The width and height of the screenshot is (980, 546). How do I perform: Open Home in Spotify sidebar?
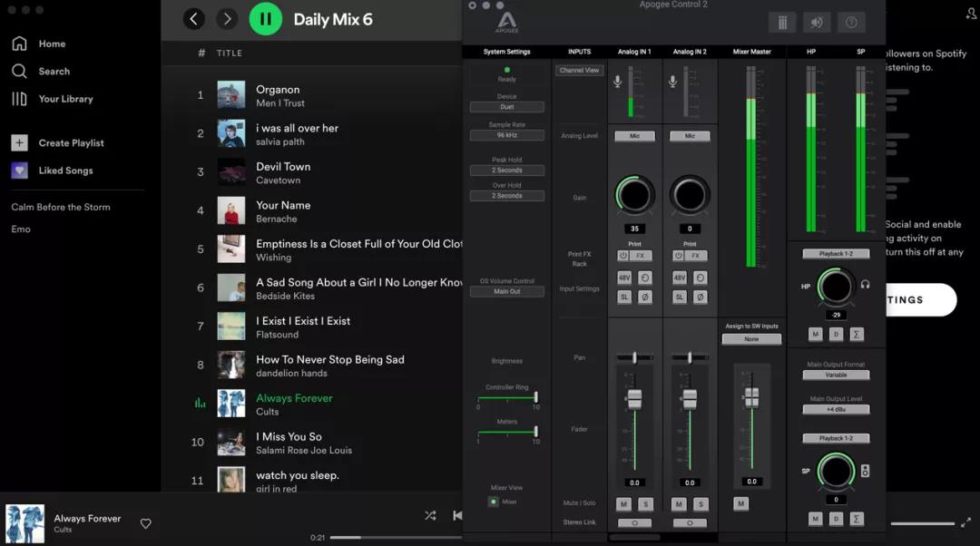39,44
